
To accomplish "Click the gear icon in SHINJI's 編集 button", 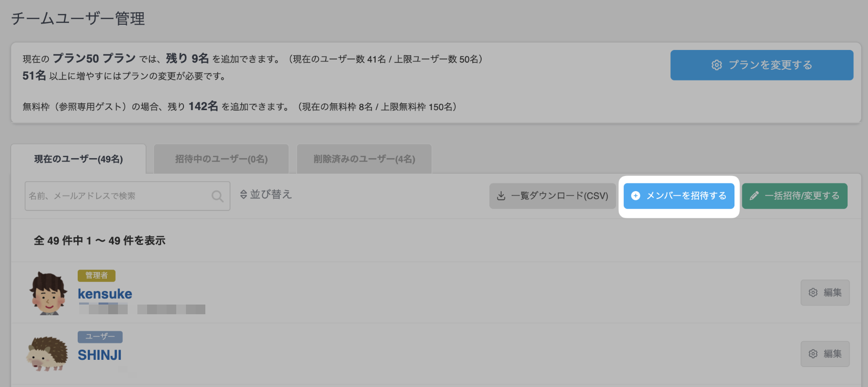I will 813,354.
